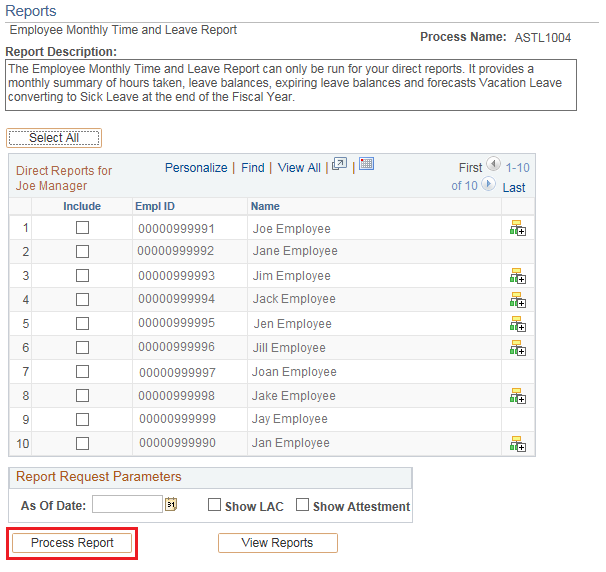Enable the Show LAC checkbox
This screenshot has width=606, height=572.
(x=214, y=505)
